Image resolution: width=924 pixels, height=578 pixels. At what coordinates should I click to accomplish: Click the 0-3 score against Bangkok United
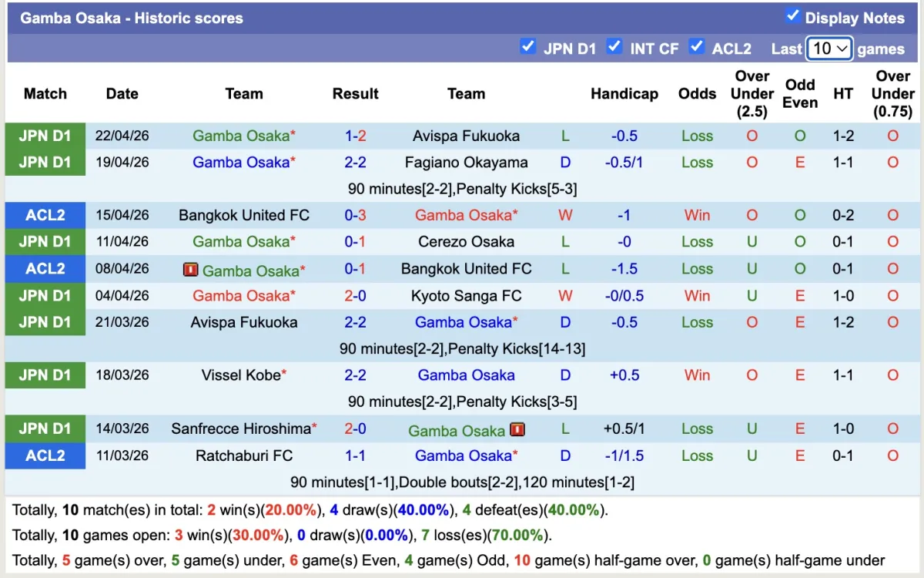click(x=355, y=216)
